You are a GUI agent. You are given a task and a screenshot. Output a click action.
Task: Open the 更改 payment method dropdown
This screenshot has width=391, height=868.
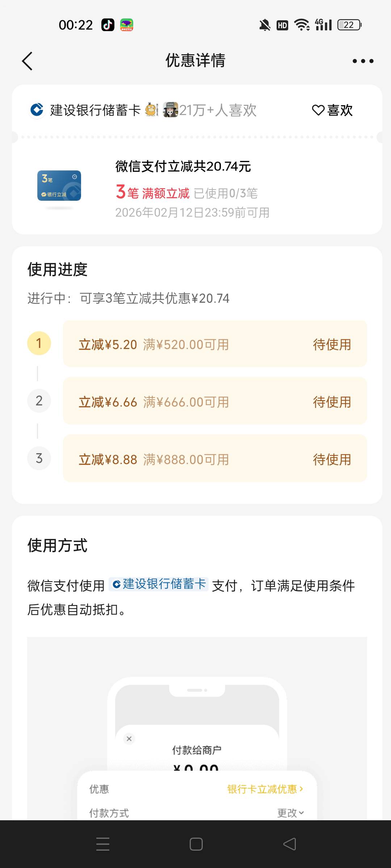[x=290, y=813]
